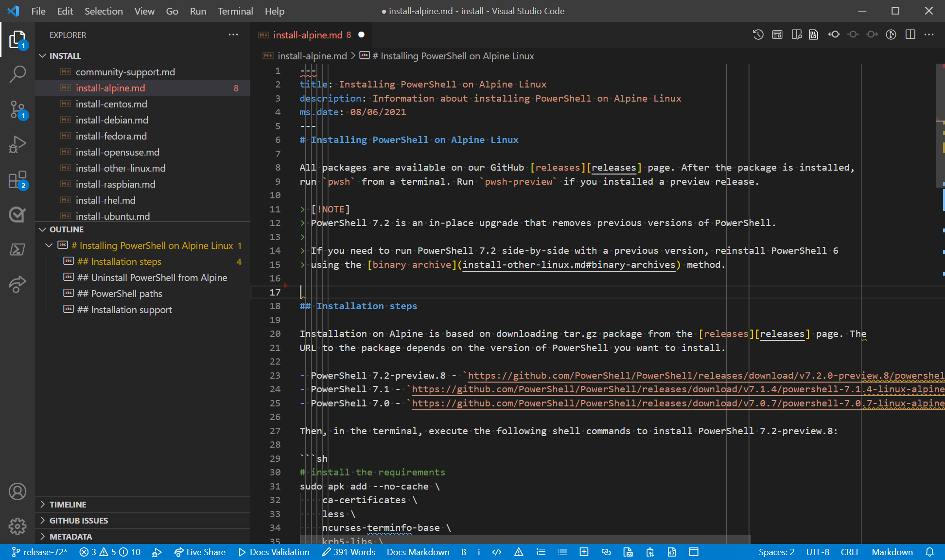This screenshot has height=560, width=945.
Task: Open the install-debian.md file
Action: (112, 120)
